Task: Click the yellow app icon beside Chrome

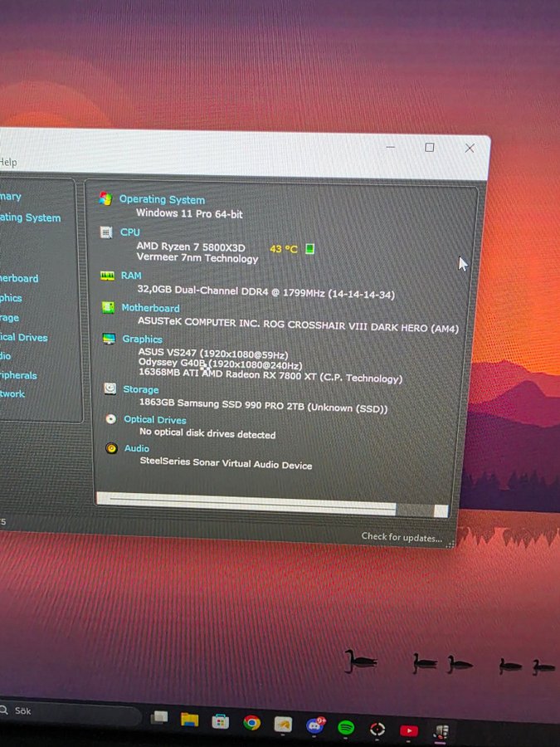Action: click(x=283, y=725)
